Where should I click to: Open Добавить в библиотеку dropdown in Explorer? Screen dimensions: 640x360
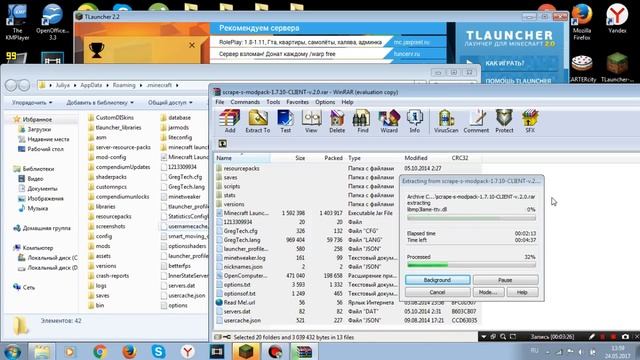point(100,102)
